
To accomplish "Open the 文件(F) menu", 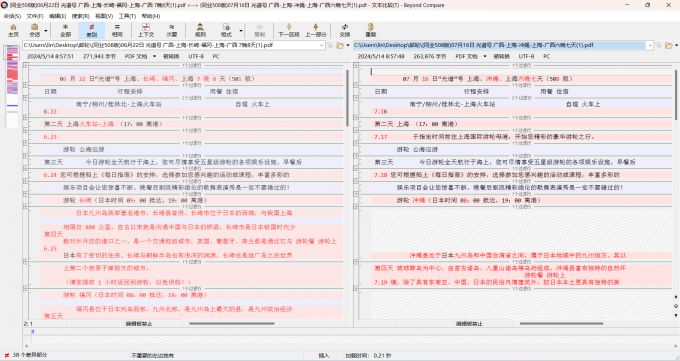I will (x=35, y=16).
